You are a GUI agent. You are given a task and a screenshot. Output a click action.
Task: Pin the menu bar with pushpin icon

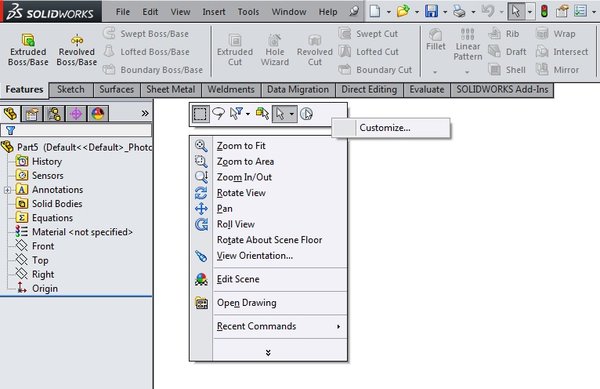(x=354, y=11)
